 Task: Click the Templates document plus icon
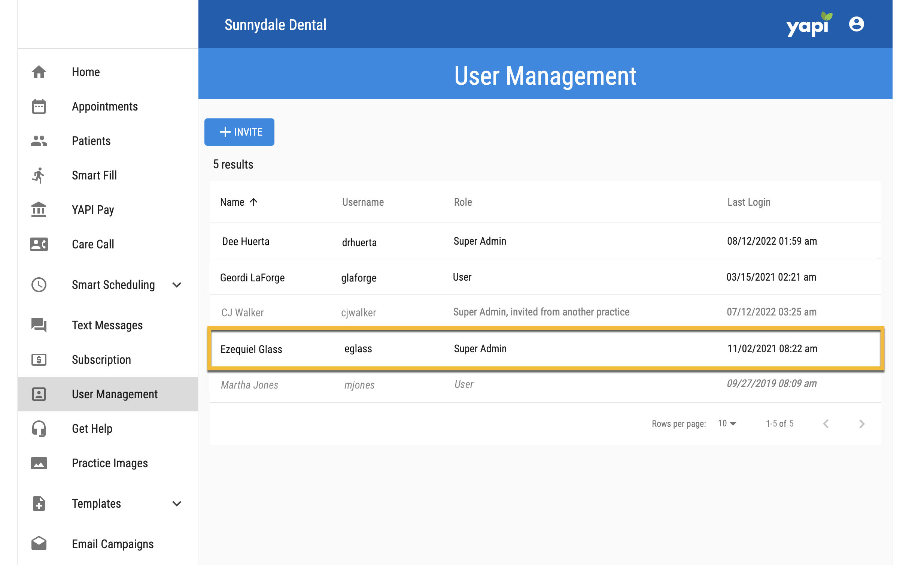pos(39,504)
